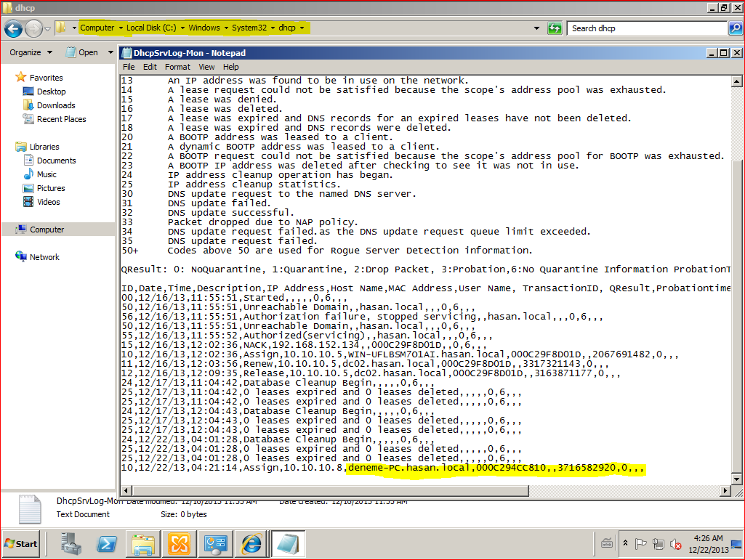Click the refresh button beside address bar
Screen dimensions: 745x560
click(555, 28)
